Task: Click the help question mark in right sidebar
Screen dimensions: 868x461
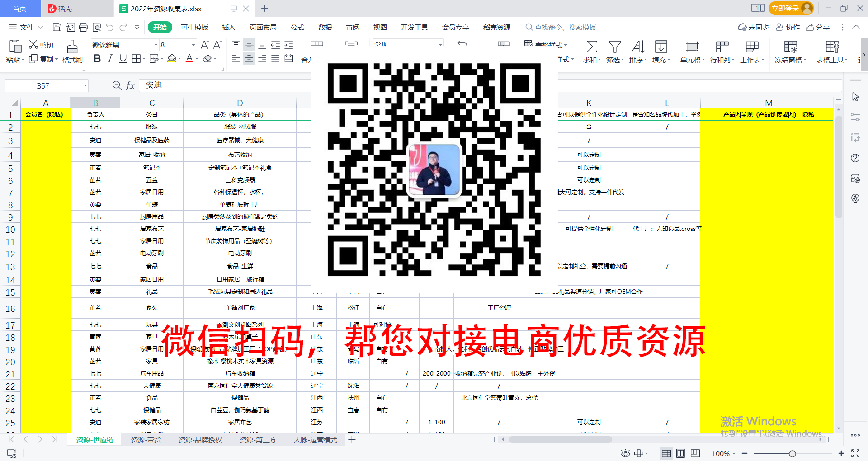Action: (855, 158)
